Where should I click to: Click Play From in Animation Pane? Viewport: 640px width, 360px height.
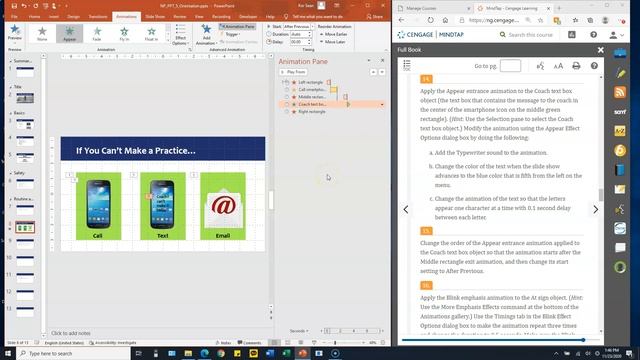(x=293, y=72)
